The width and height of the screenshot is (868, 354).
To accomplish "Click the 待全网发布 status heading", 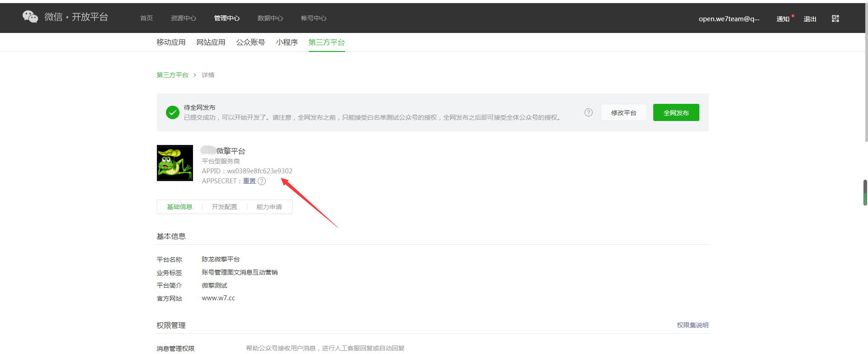I will tap(199, 107).
